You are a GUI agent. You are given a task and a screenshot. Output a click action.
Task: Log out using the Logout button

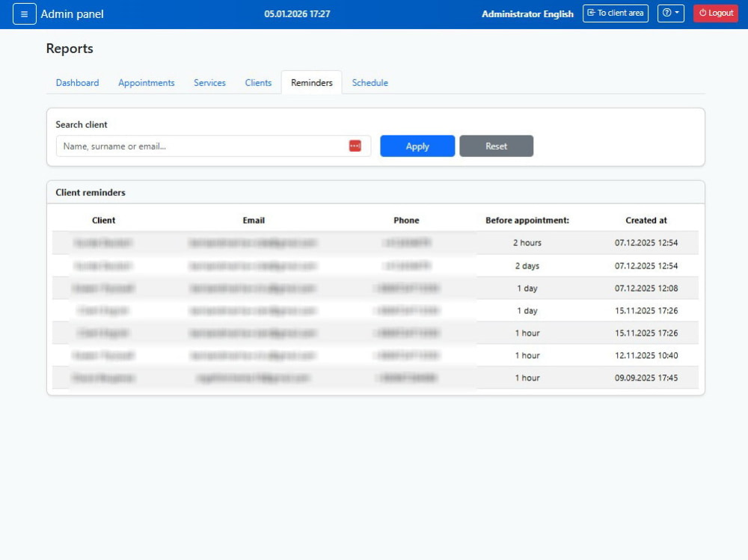[x=716, y=13]
